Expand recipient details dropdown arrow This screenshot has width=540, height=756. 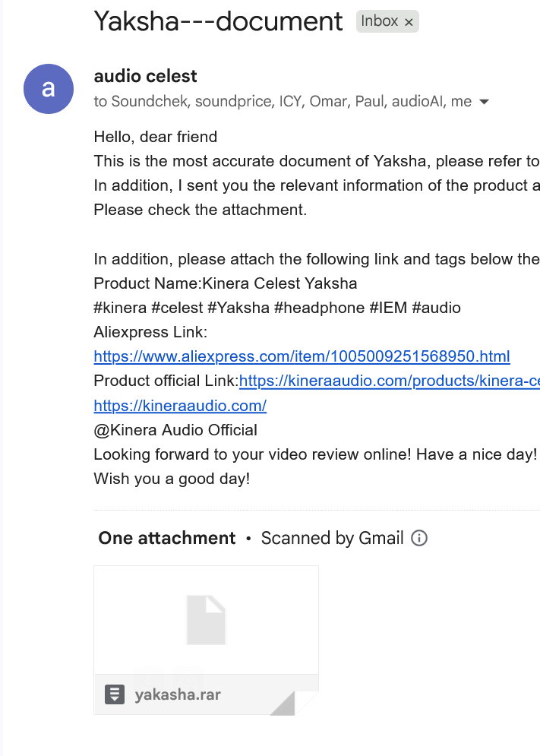click(484, 102)
